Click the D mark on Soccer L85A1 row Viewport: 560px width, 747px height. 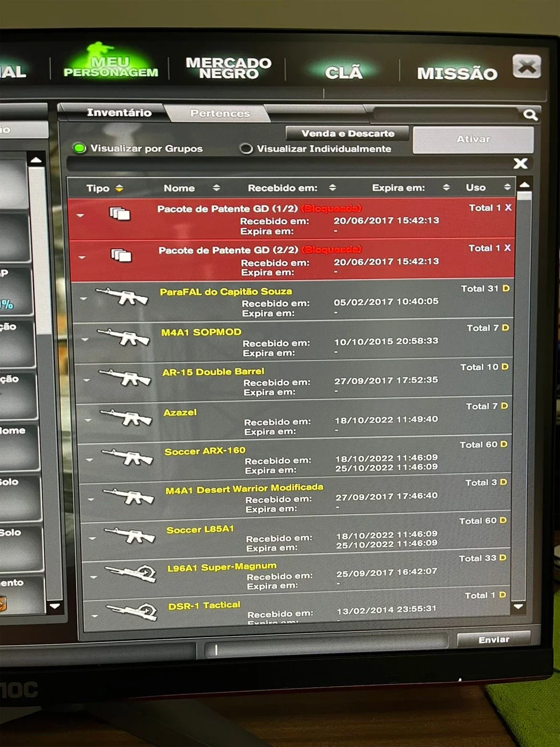coord(503,520)
